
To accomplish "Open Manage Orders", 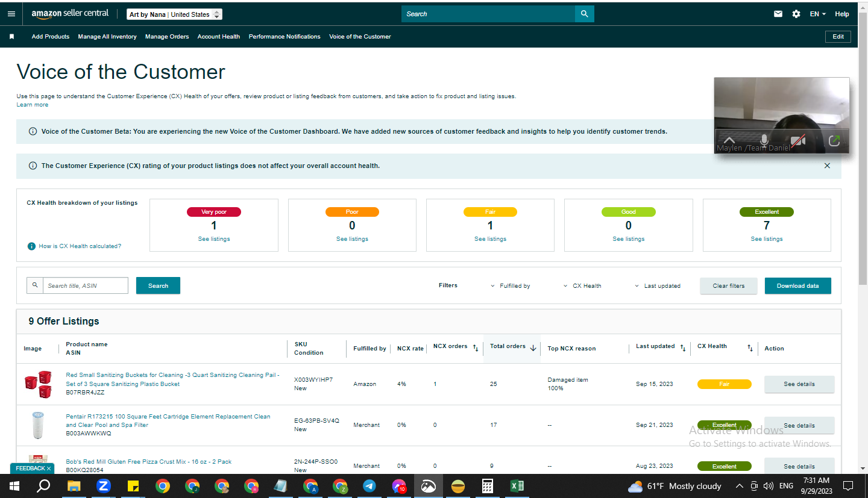I will (x=167, y=37).
